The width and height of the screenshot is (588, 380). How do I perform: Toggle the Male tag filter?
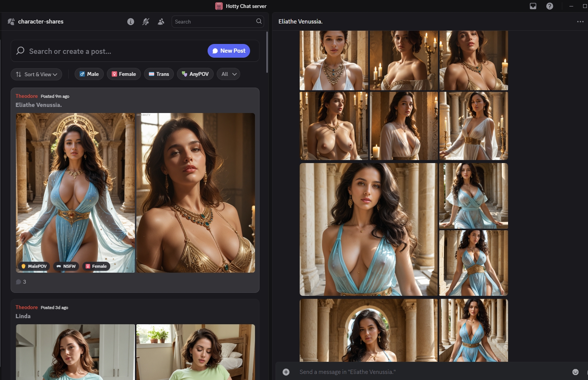tap(89, 74)
